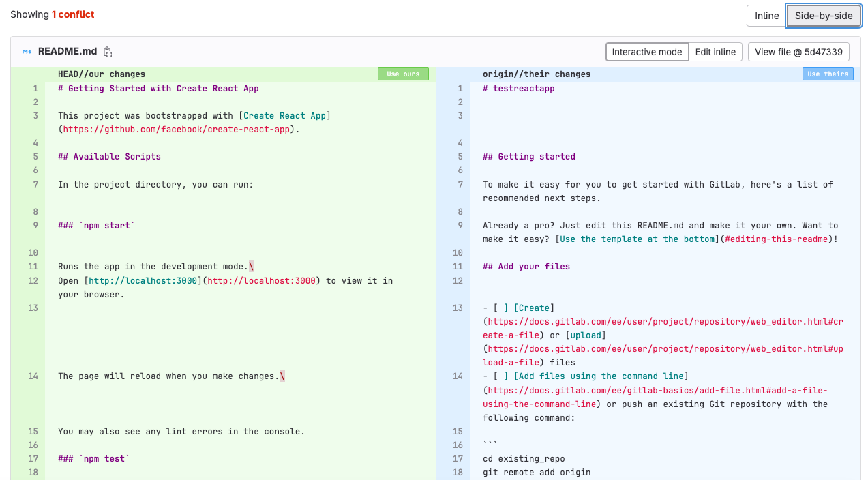868x480 pixels.
Task: Select Edit inline mode
Action: point(715,52)
